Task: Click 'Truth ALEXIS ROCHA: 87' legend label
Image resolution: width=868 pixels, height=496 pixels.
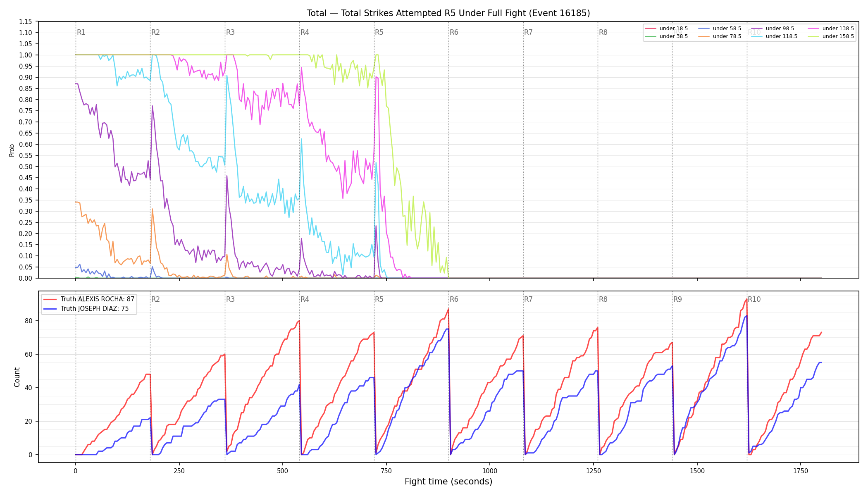Action: click(98, 299)
